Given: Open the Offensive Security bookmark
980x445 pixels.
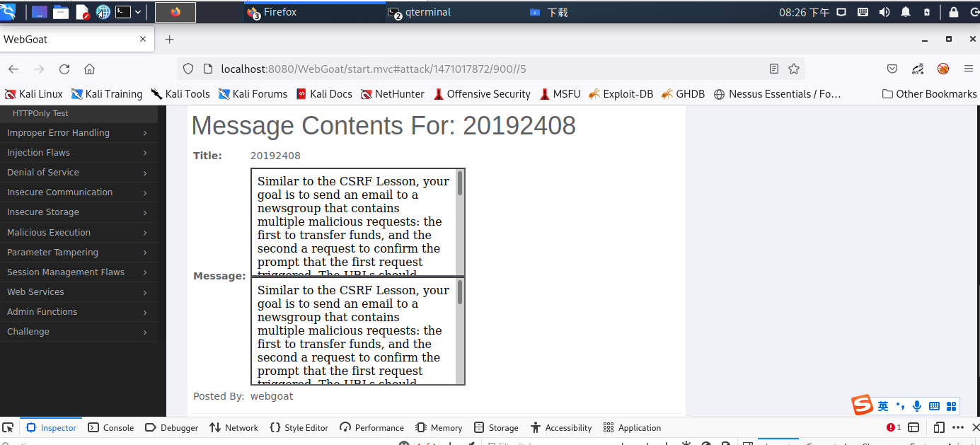Looking at the screenshot, I should pos(482,94).
